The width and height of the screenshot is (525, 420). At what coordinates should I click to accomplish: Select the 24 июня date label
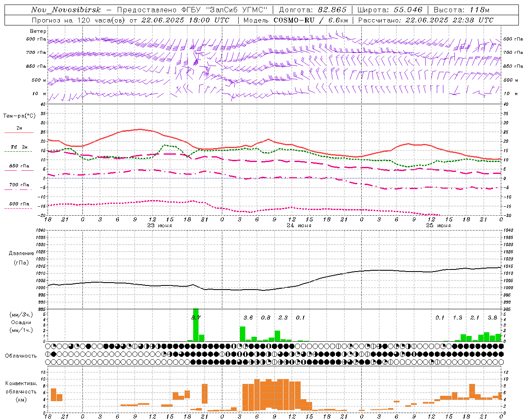(x=299, y=226)
